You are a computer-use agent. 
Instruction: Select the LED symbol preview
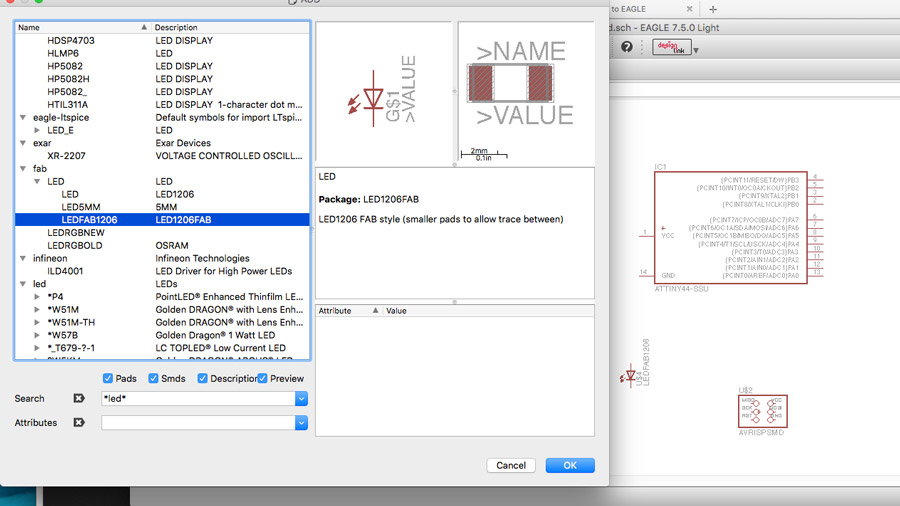[383, 92]
